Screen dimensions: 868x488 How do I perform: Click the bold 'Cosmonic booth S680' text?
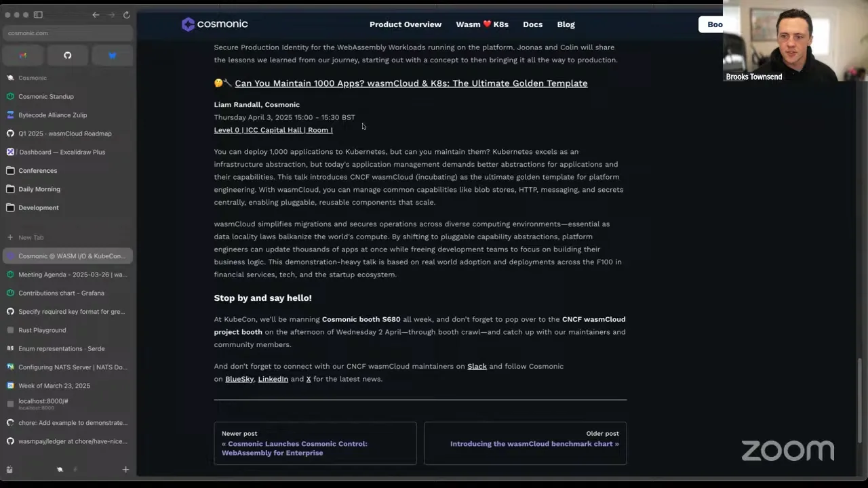coord(361,319)
